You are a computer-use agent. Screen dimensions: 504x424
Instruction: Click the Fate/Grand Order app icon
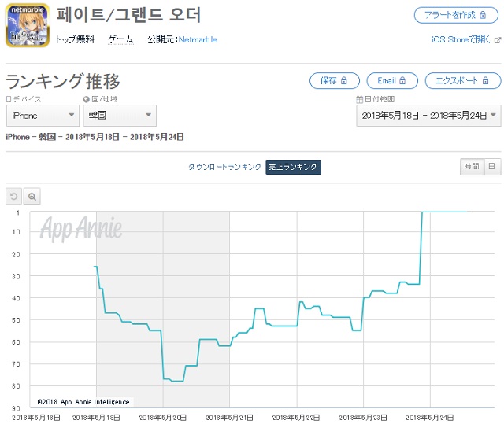pyautogui.click(x=28, y=25)
